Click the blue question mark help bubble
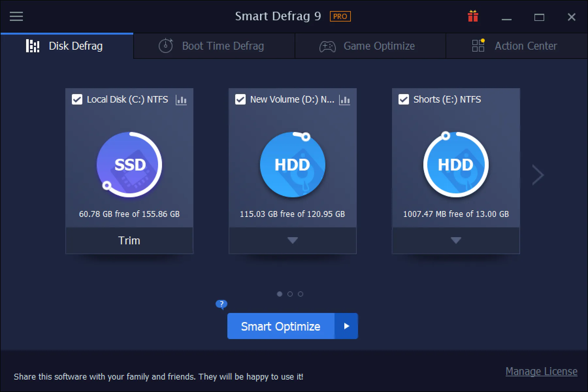The image size is (588, 392). (221, 304)
